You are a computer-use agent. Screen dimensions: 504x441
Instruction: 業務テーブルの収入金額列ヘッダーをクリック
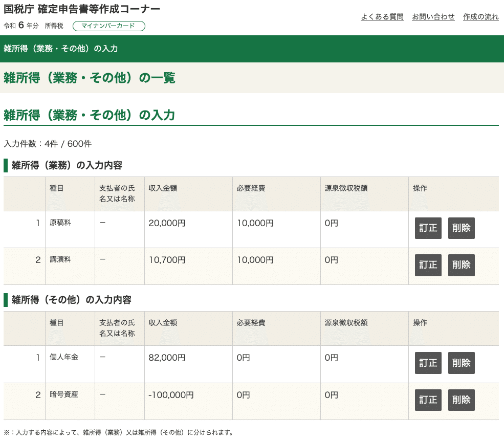coord(163,188)
